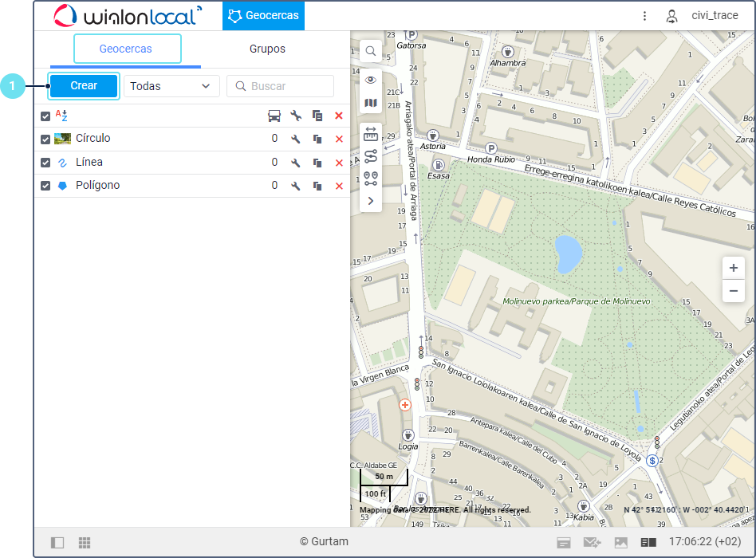
Task: Open notifications window in bottom bar
Action: tap(564, 543)
